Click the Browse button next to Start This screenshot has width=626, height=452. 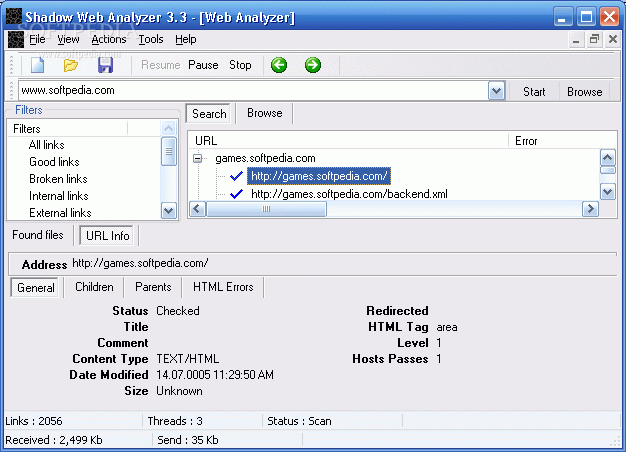coord(584,92)
